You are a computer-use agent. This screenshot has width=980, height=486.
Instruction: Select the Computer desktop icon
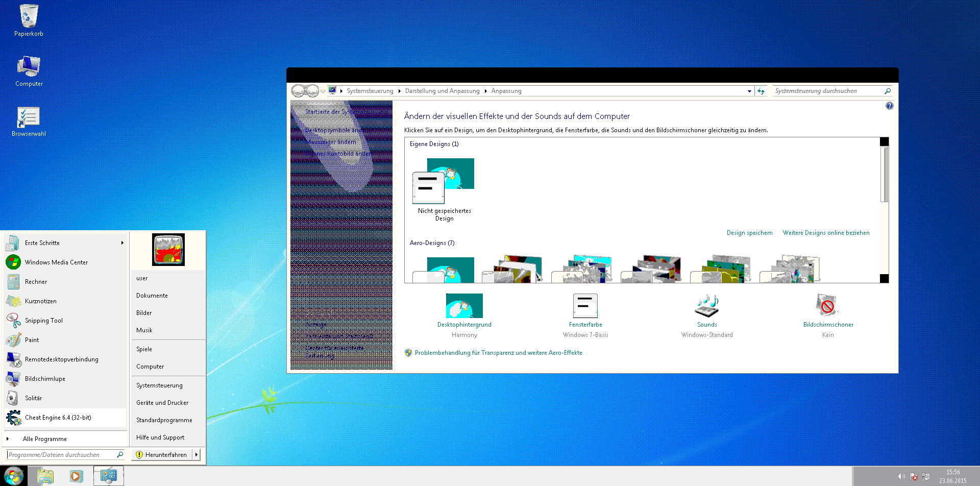tap(29, 71)
